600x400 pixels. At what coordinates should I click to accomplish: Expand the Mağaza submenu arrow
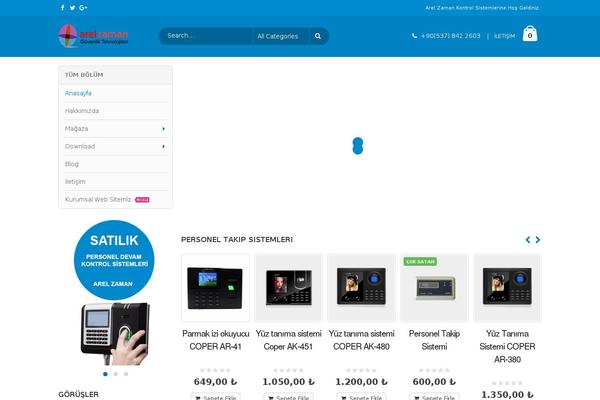(163, 129)
